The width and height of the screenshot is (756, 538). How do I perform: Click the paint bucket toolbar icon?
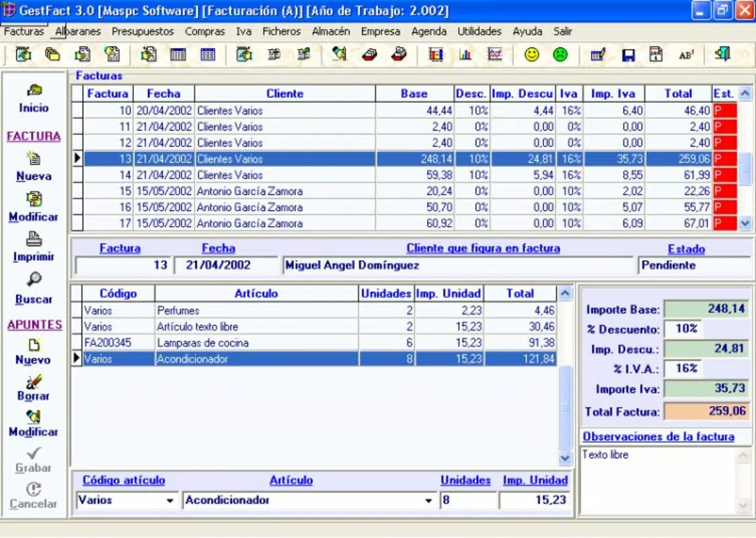[340, 54]
